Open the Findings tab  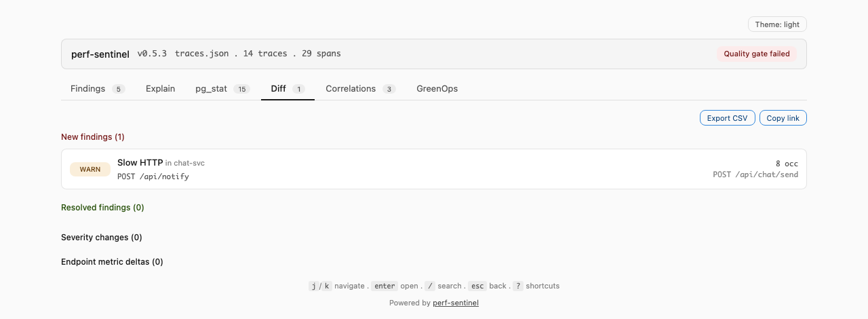pyautogui.click(x=98, y=89)
